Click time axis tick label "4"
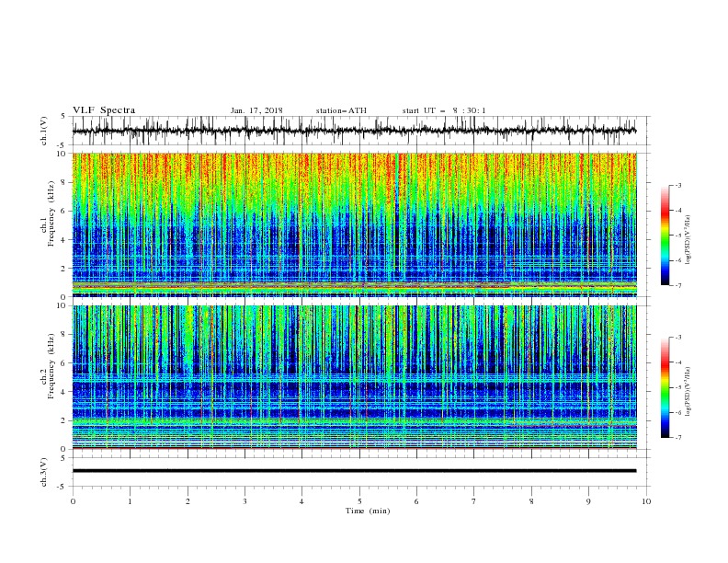728x563 pixels. [301, 501]
